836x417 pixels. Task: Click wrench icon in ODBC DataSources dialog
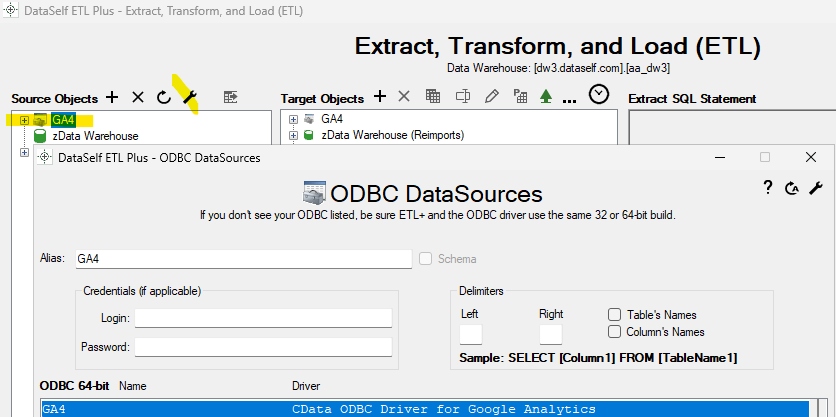tap(815, 187)
